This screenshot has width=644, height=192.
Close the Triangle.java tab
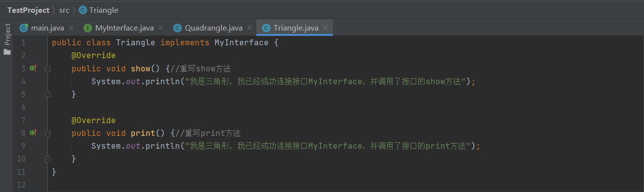click(x=325, y=28)
